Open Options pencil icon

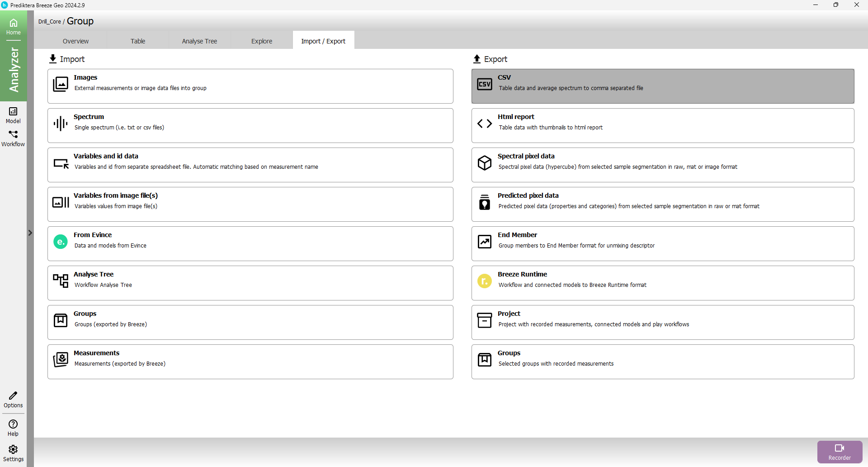[13, 399]
